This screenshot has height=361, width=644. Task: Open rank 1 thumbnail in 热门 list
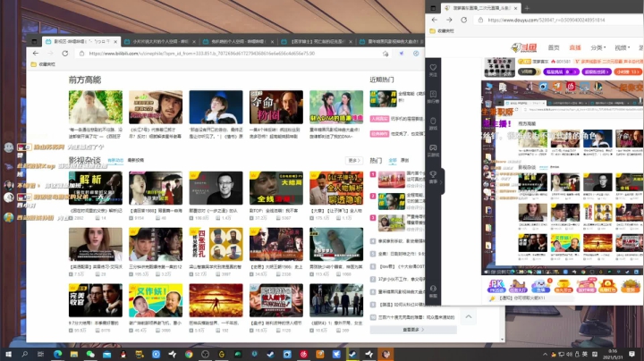click(x=392, y=180)
